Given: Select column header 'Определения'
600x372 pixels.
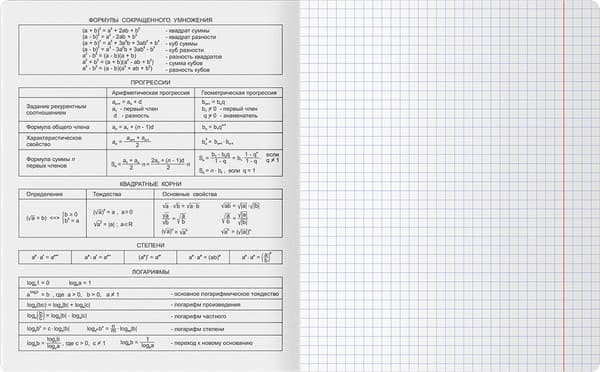Looking at the screenshot, I should point(44,194).
